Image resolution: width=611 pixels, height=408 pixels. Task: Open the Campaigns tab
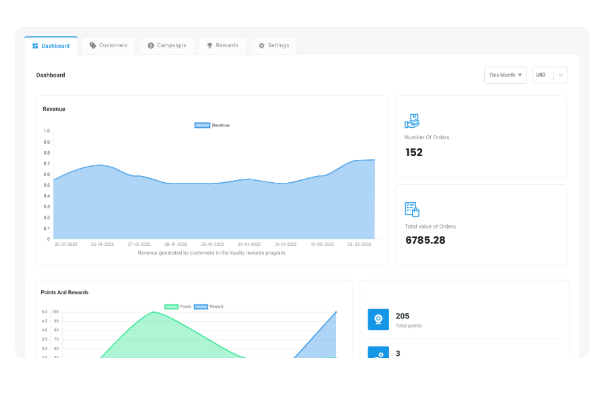pyautogui.click(x=167, y=46)
